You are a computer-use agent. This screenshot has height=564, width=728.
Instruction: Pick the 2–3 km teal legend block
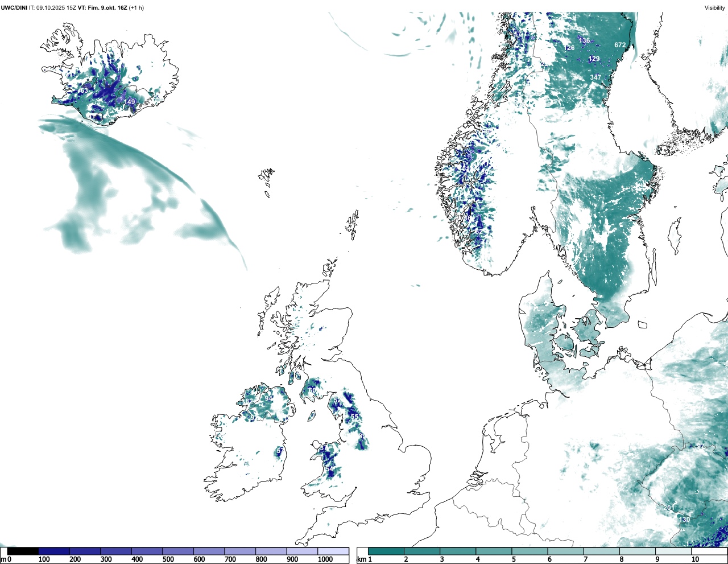tap(422, 551)
